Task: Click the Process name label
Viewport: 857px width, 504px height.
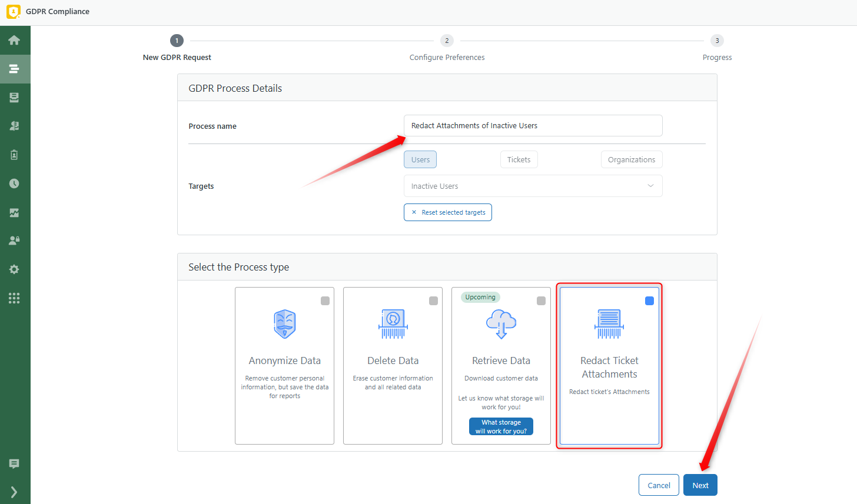Action: coord(212,126)
